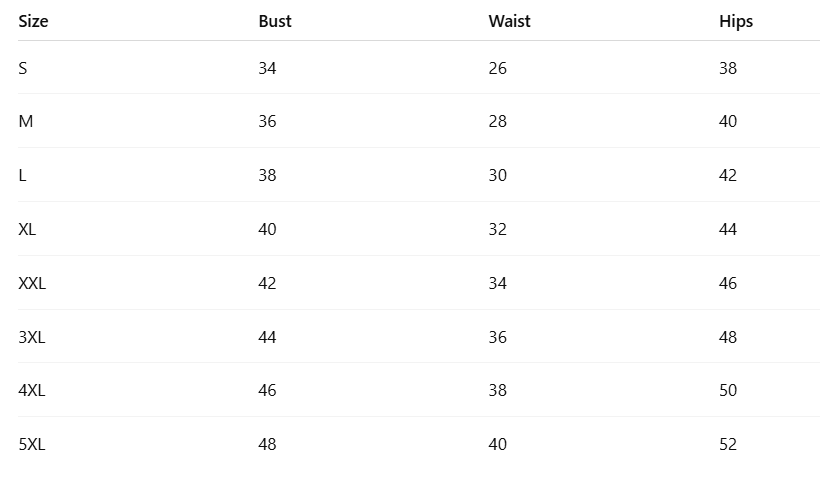Select the XXL size row label
Screen dimensions: 820x484
point(32,283)
